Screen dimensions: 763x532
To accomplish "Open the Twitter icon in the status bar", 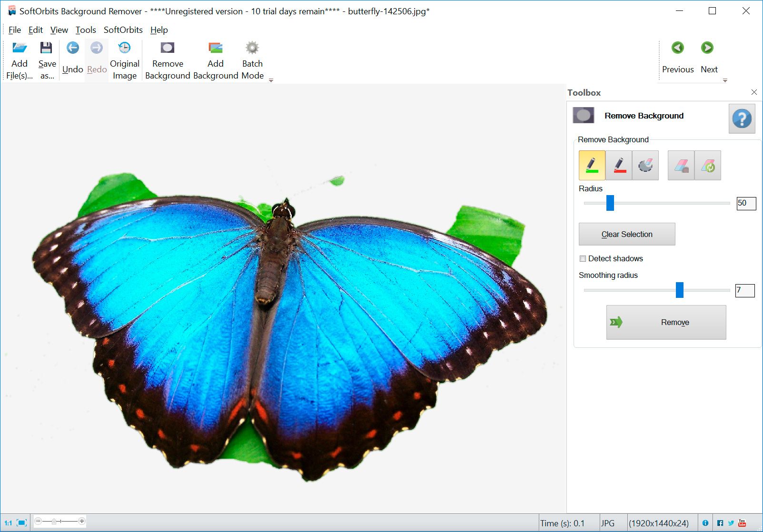I will (732, 522).
